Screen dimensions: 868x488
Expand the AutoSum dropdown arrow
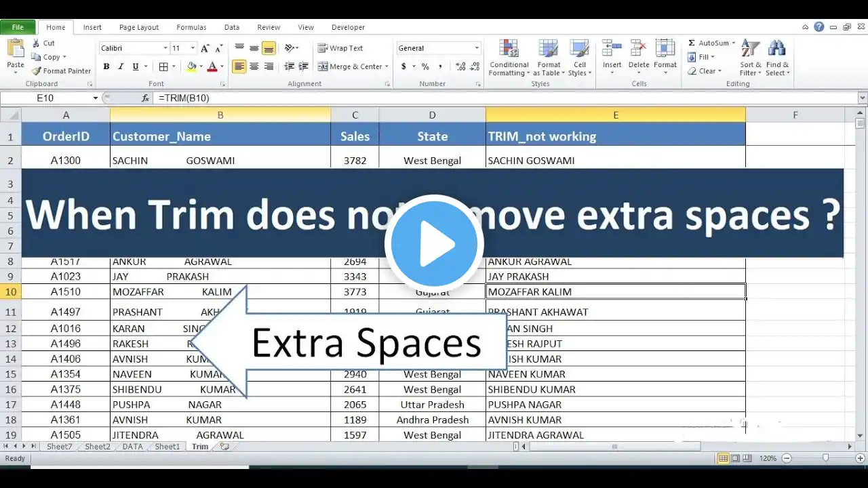(x=733, y=43)
